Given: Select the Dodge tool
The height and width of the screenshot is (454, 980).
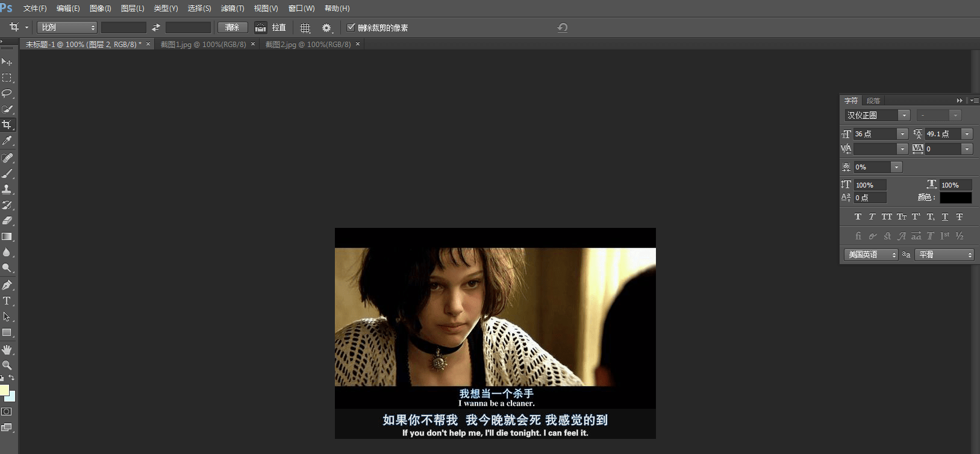Looking at the screenshot, I should (x=7, y=268).
